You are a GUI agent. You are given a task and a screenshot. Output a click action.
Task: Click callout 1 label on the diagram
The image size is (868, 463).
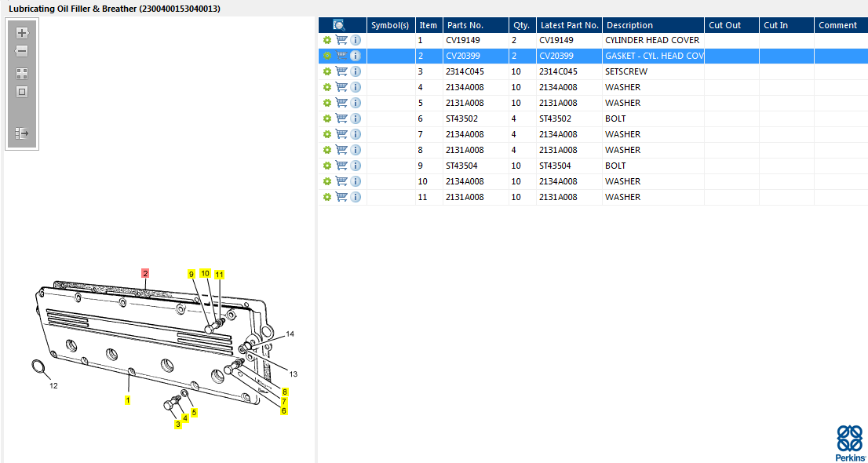(x=128, y=399)
